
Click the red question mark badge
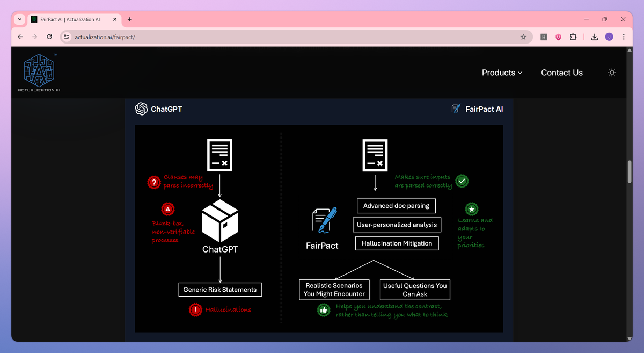tap(154, 183)
